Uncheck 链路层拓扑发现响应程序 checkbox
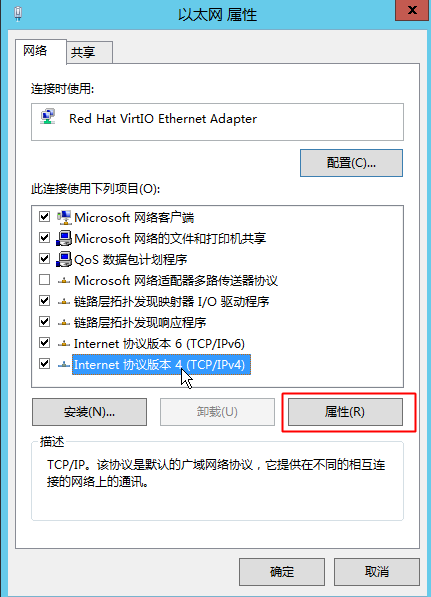 point(45,322)
